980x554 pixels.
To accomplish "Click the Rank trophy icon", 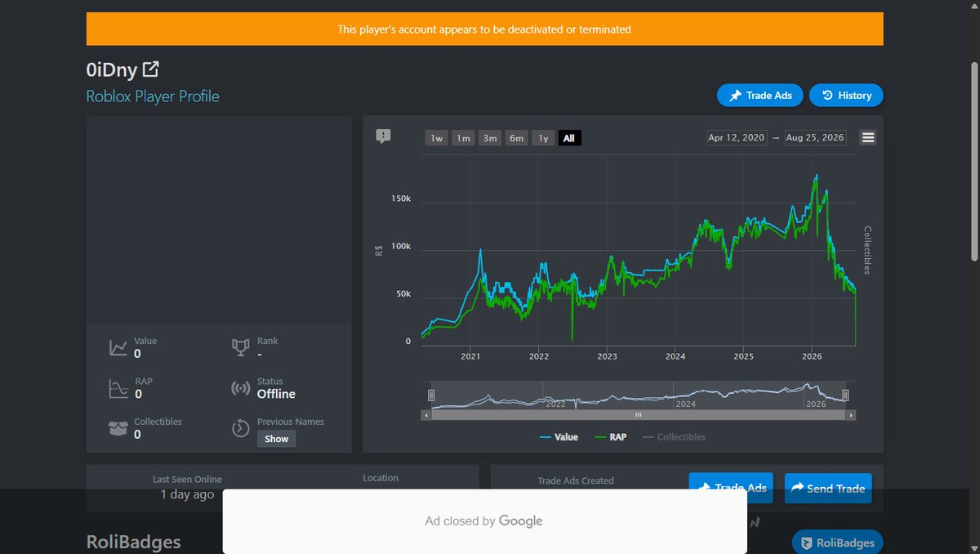I will 240,348.
